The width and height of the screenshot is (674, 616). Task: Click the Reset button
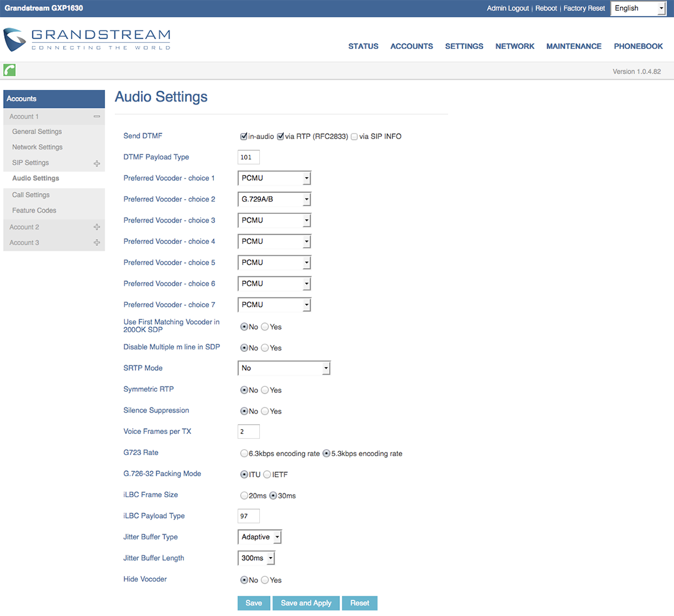pyautogui.click(x=359, y=603)
